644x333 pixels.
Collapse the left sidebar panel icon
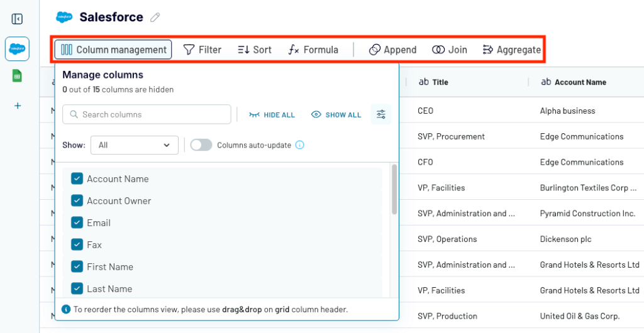tap(17, 19)
